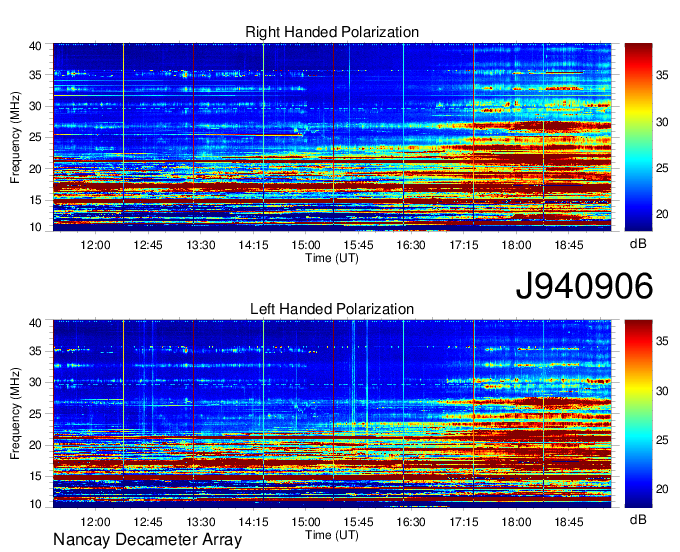Screen dimensions: 680x552
Task: Click the Left Handed Polarization title
Action: (332, 309)
